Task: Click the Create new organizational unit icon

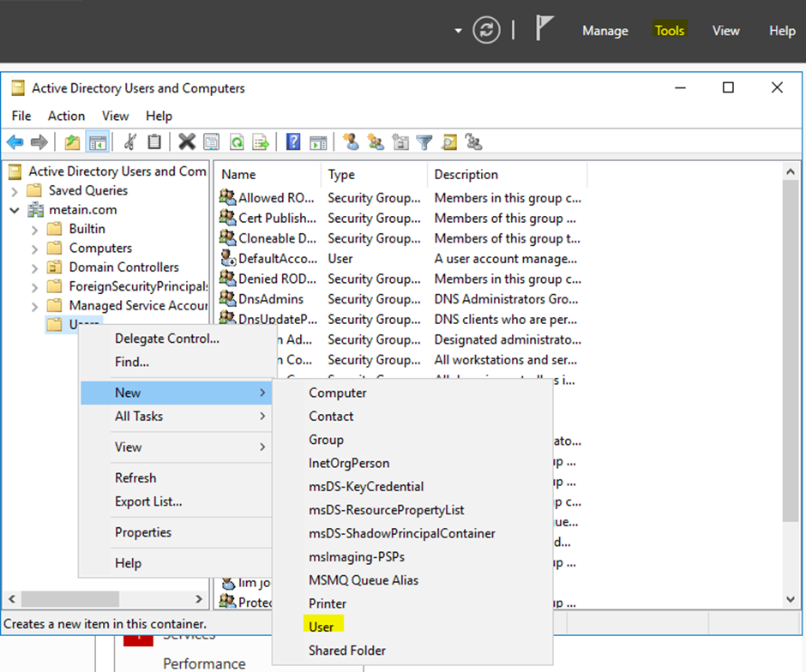Action: (400, 141)
